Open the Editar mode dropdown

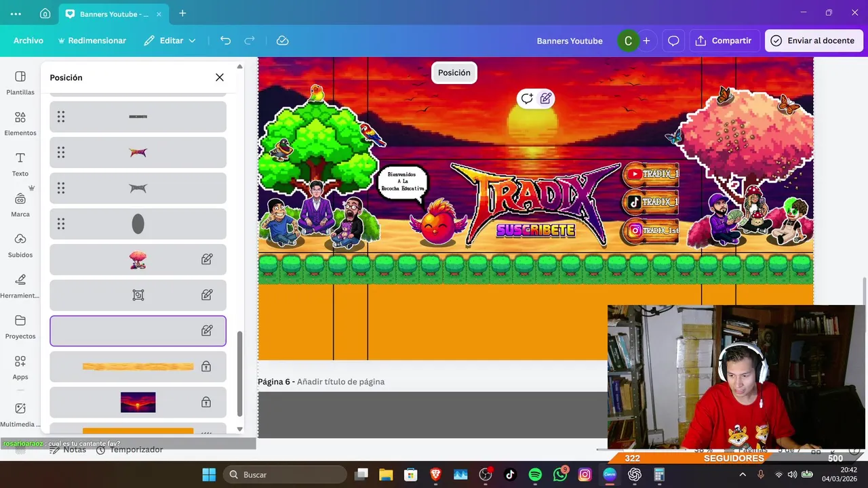click(x=170, y=41)
